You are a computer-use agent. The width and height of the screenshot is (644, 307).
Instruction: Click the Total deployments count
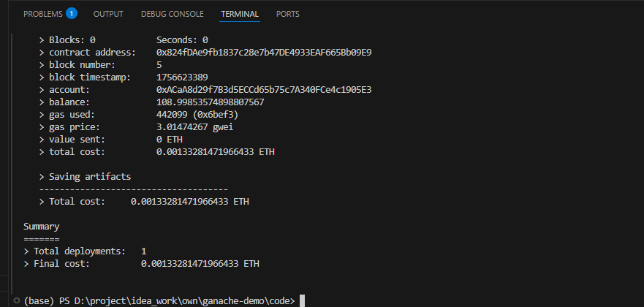coord(144,251)
